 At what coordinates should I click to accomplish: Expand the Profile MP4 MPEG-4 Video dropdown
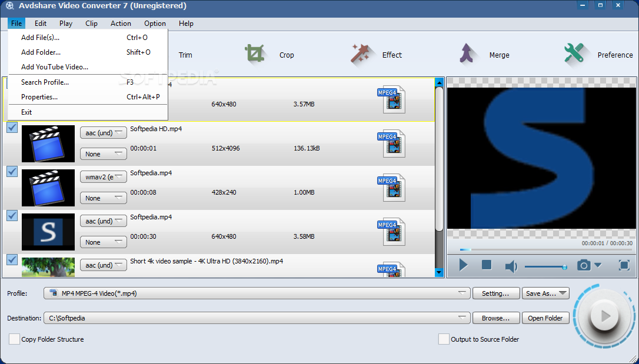point(257,293)
